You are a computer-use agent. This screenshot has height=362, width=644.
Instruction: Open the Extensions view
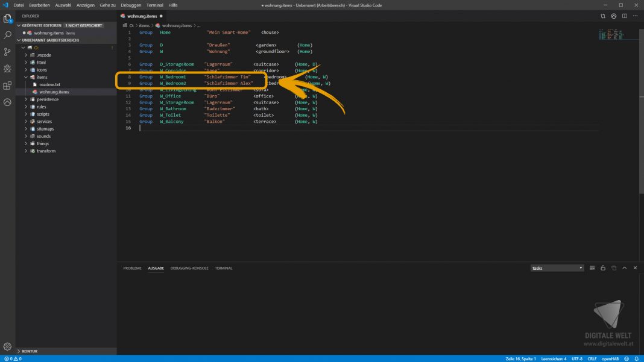pos(7,86)
